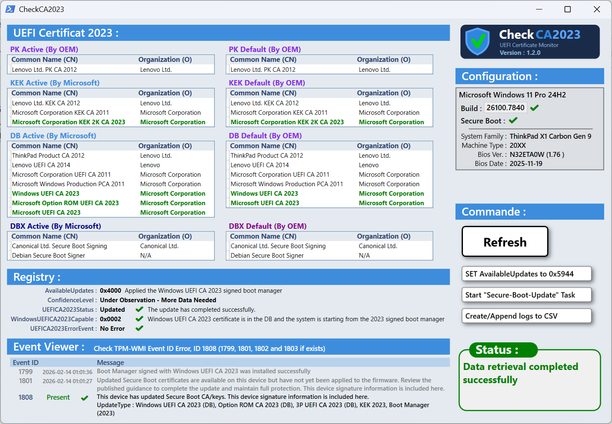Click checkmark next to event 1808 Present

(x=84, y=398)
